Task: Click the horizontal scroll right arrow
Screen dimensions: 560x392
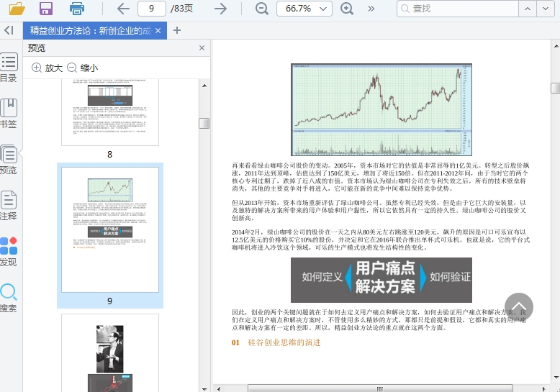Action: 543,388
